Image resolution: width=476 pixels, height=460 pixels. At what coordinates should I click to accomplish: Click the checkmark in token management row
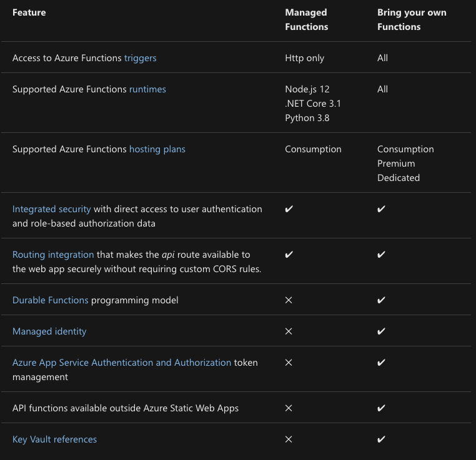(x=381, y=363)
